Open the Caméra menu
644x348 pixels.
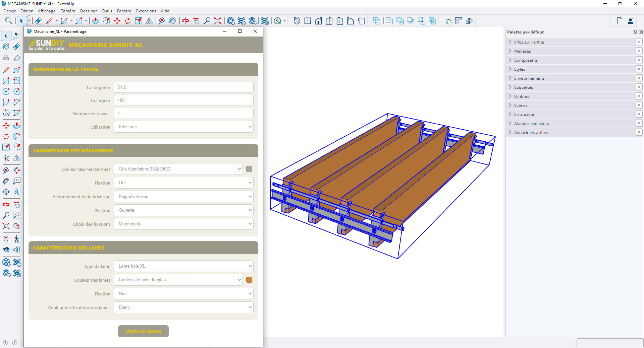pyautogui.click(x=68, y=11)
